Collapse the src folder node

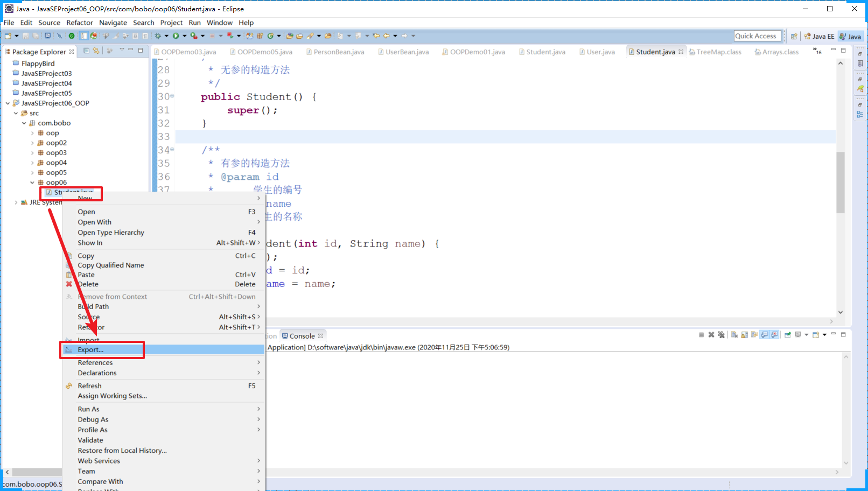pyautogui.click(x=16, y=113)
